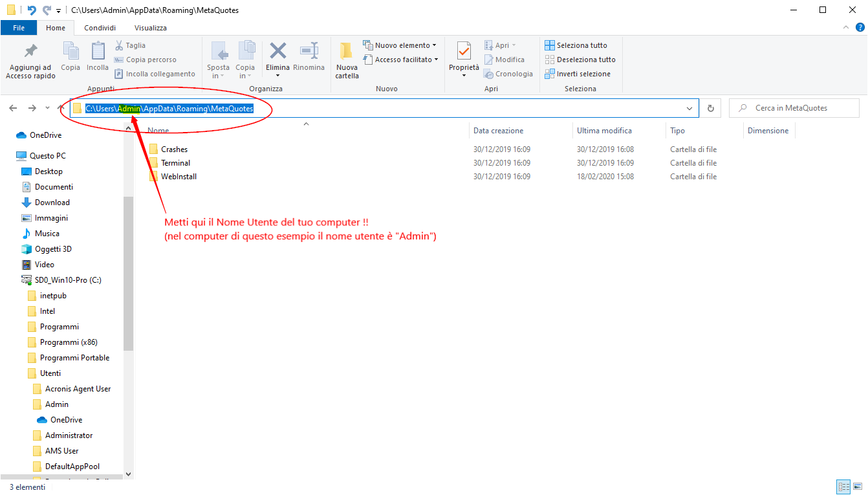The image size is (868, 495).
Task: Click Incolla collegamento in ribbon
Action: [x=155, y=74]
